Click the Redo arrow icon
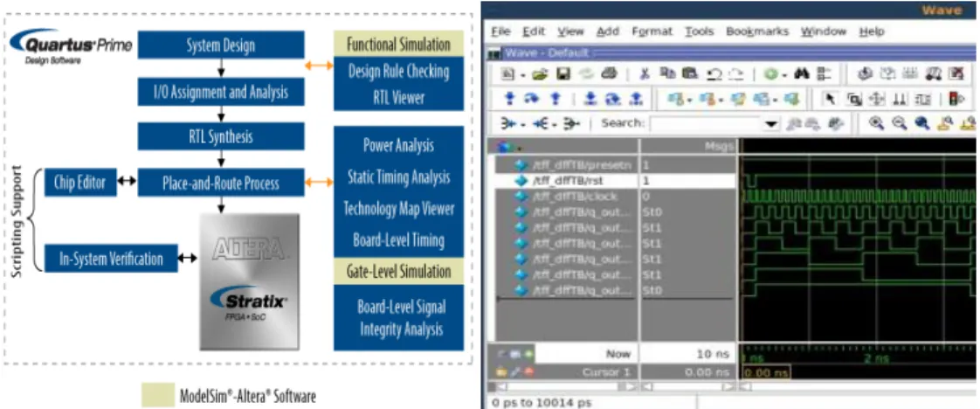The height and width of the screenshot is (409, 980). click(x=736, y=74)
